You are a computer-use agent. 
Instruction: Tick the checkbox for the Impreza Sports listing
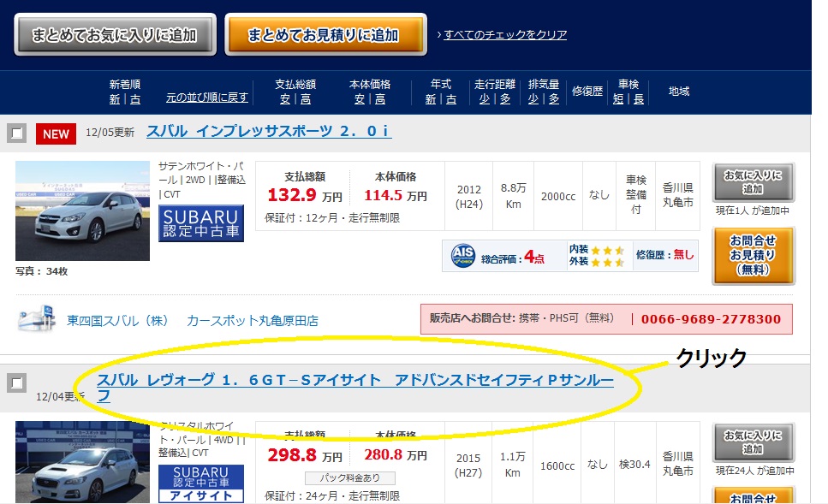click(x=17, y=133)
